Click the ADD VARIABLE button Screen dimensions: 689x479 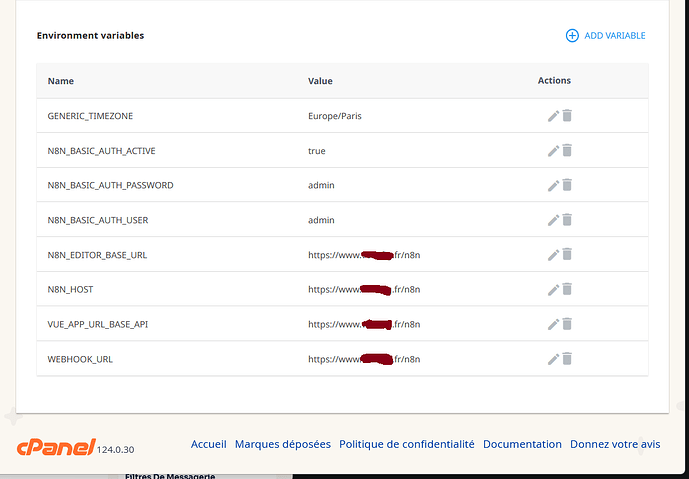pos(606,36)
